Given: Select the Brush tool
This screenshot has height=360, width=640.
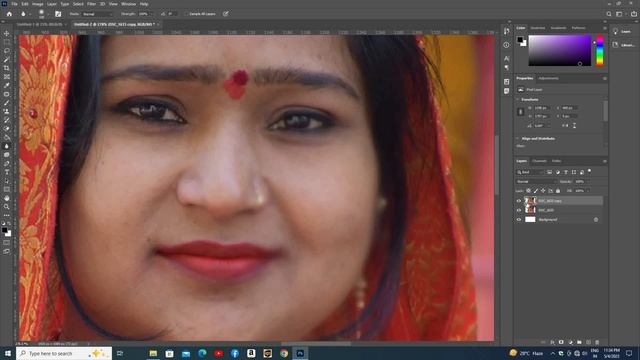Looking at the screenshot, I should point(7,102).
